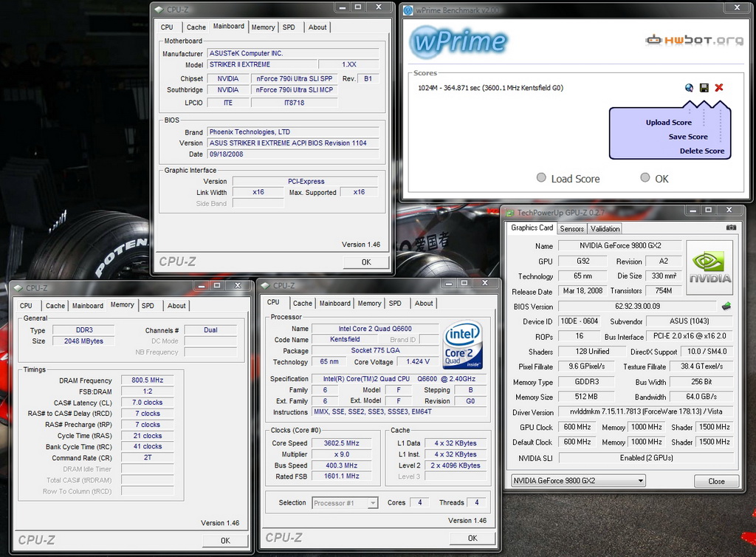The image size is (756, 557).
Task: Click OK in the CPU-Z CPU window
Action: (472, 539)
